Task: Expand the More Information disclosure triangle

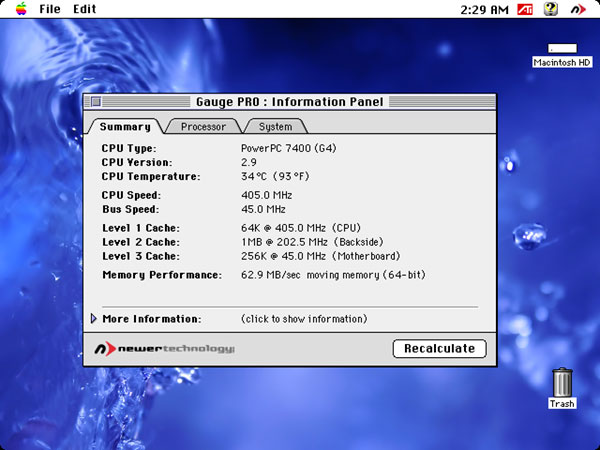Action: [x=94, y=319]
